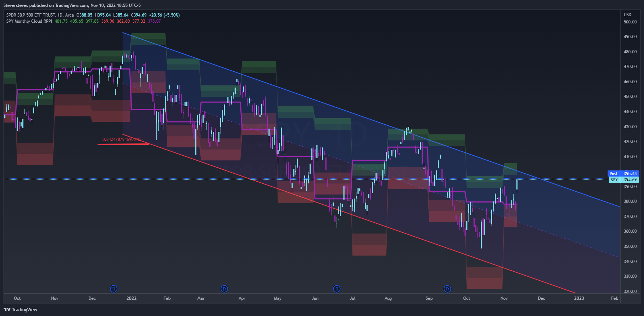The image size is (644, 316).
Task: Click the 500.00 price axis label
Action: pos(630,22)
